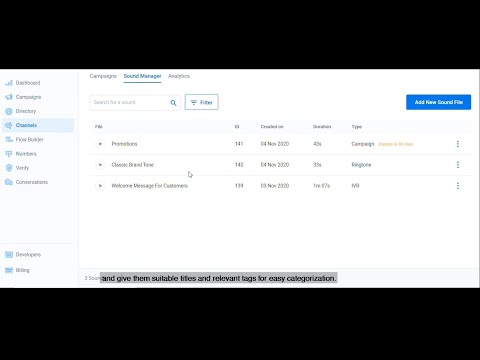Click ID 141 cell
This screenshot has width=480, height=360.
tap(239, 144)
